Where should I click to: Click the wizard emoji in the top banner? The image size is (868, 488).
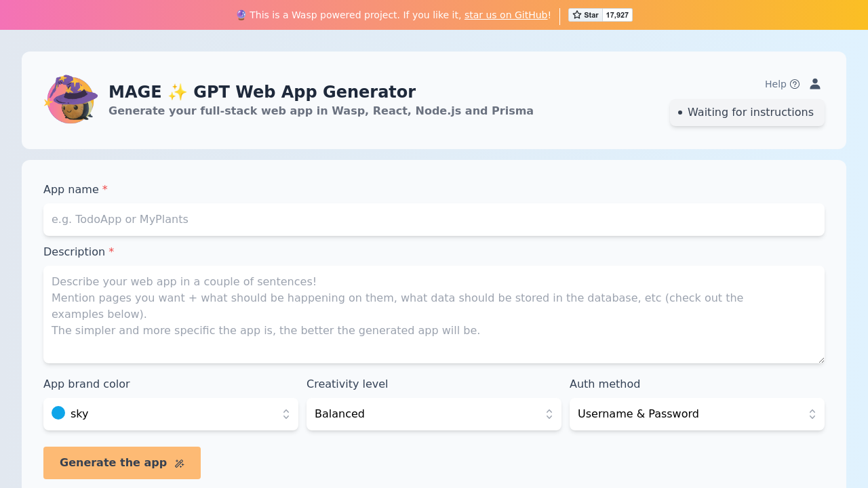pyautogui.click(x=240, y=14)
